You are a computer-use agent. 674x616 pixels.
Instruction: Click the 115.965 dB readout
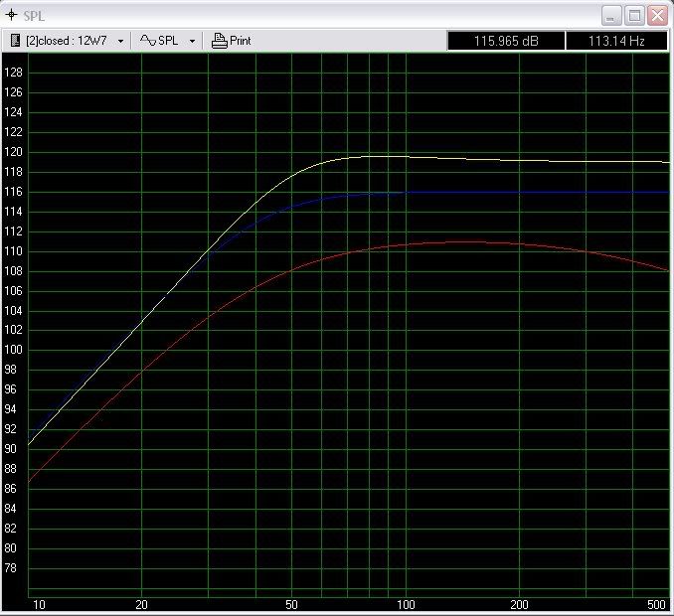click(506, 41)
